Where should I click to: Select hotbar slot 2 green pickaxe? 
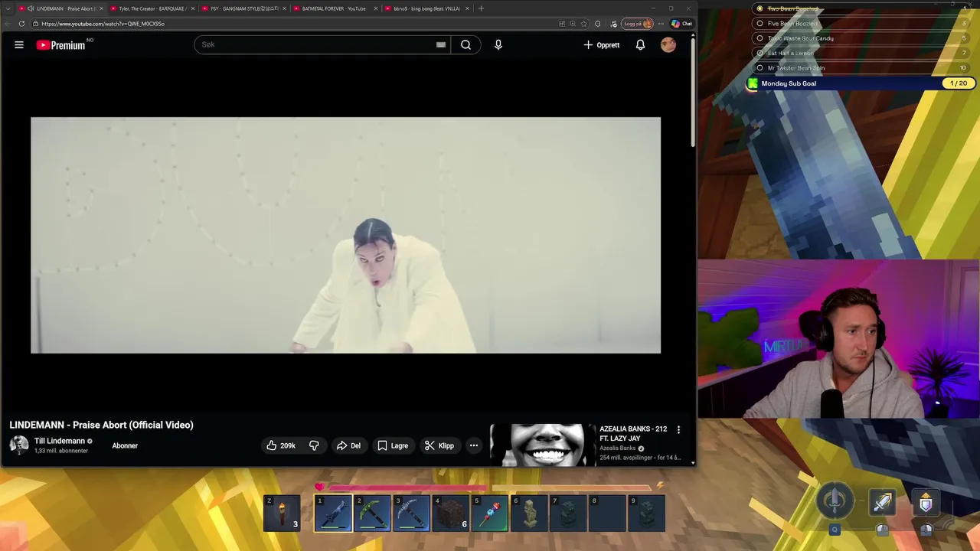pyautogui.click(x=372, y=514)
